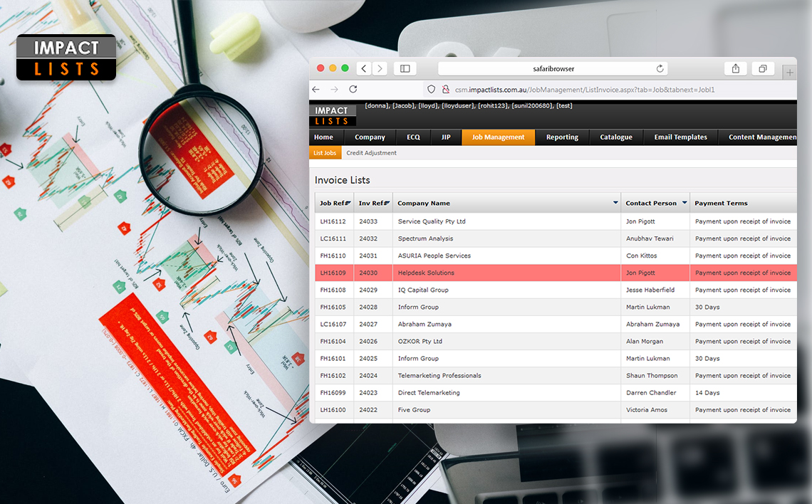Click the Impact Lists logo in page header
The image size is (812, 504).
(x=333, y=115)
